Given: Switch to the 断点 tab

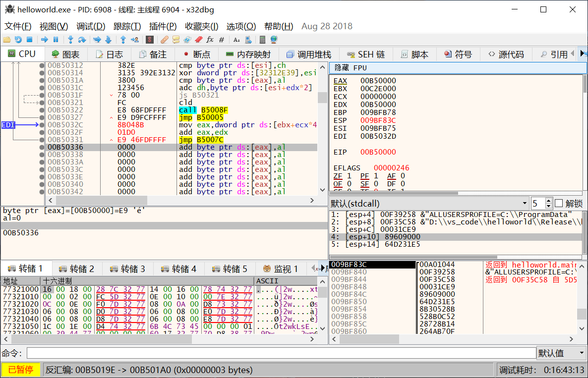Looking at the screenshot, I should [x=197, y=54].
